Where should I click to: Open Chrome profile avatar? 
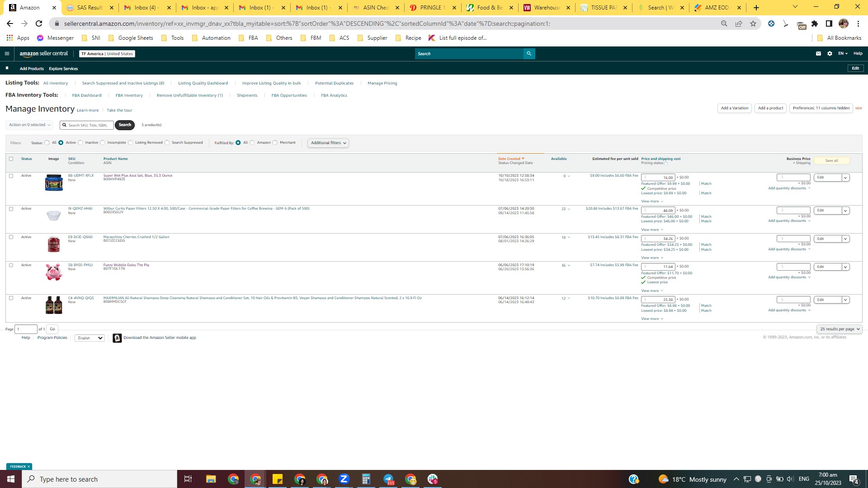tap(844, 23)
